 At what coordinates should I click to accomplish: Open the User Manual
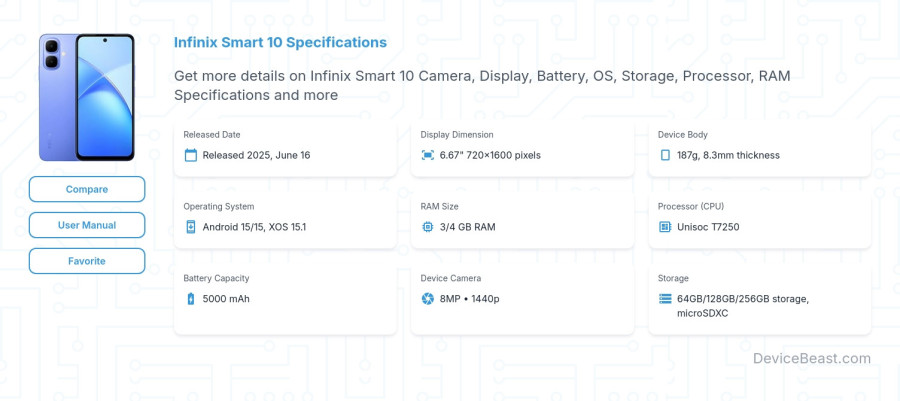87,225
